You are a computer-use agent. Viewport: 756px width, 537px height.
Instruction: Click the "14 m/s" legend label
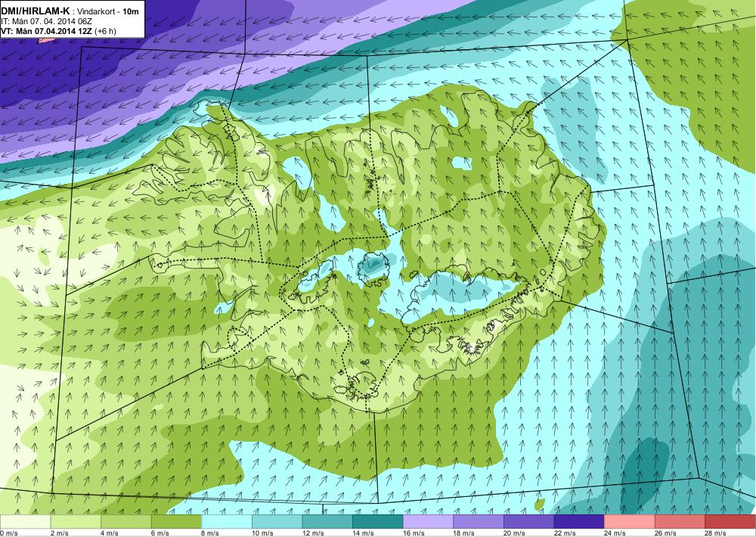tap(364, 532)
